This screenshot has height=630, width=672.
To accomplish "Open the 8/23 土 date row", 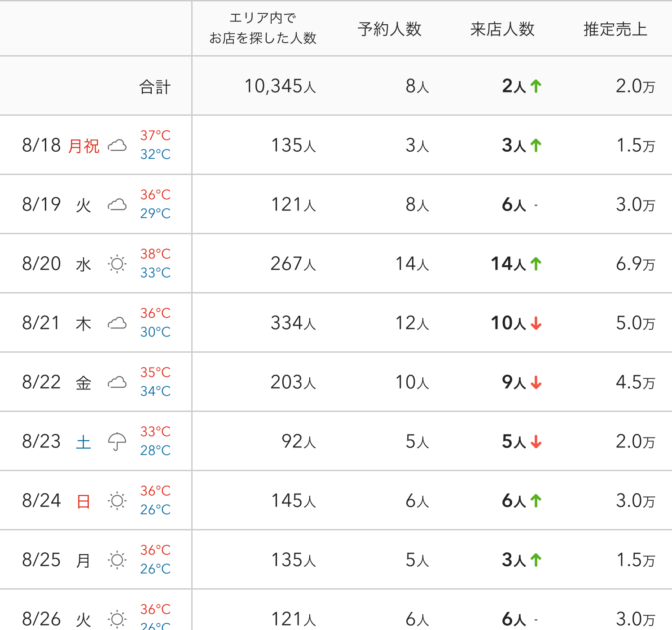I will (336, 441).
